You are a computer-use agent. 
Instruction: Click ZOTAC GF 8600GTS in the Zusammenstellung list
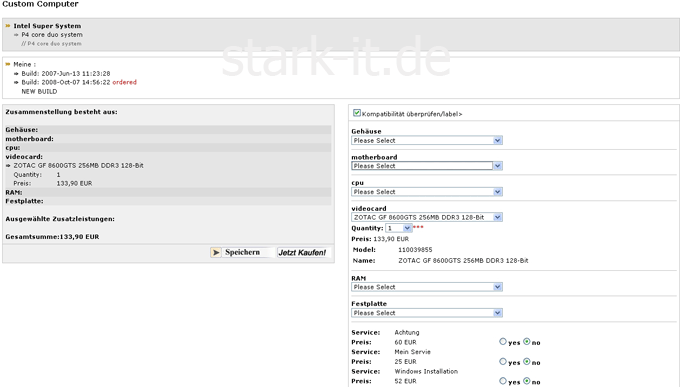pyautogui.click(x=78, y=166)
